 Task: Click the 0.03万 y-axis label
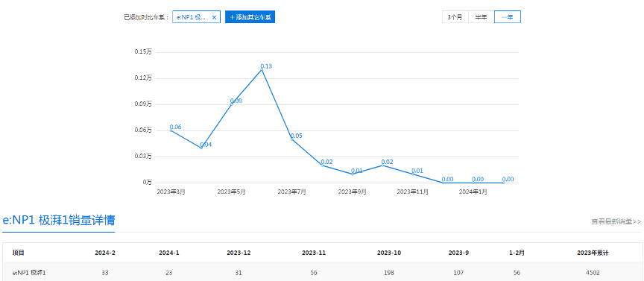click(143, 156)
